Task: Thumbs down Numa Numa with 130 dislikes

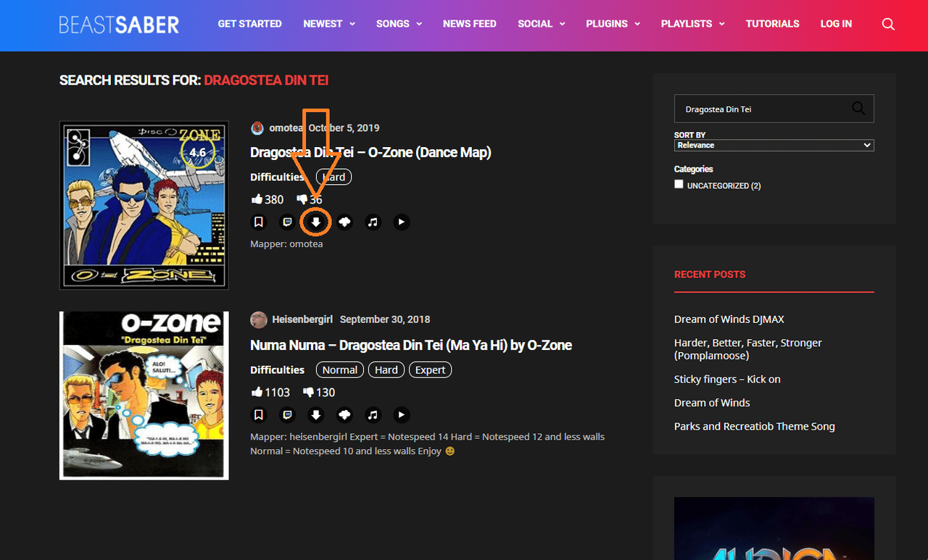Action: tap(308, 392)
